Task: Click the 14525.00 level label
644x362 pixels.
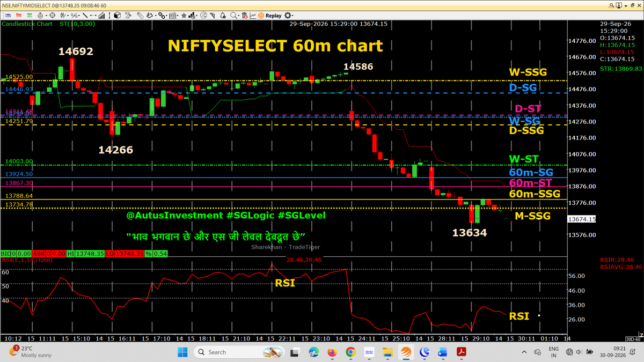Action: 19,77
